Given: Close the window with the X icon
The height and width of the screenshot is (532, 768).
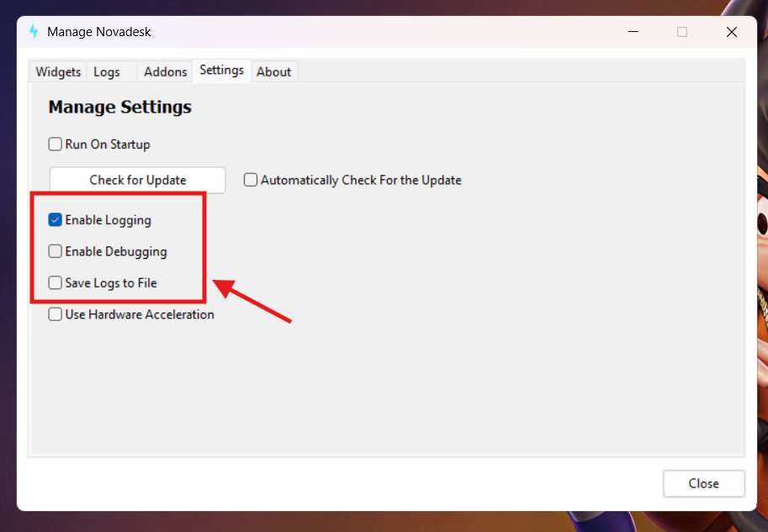Looking at the screenshot, I should [x=732, y=32].
